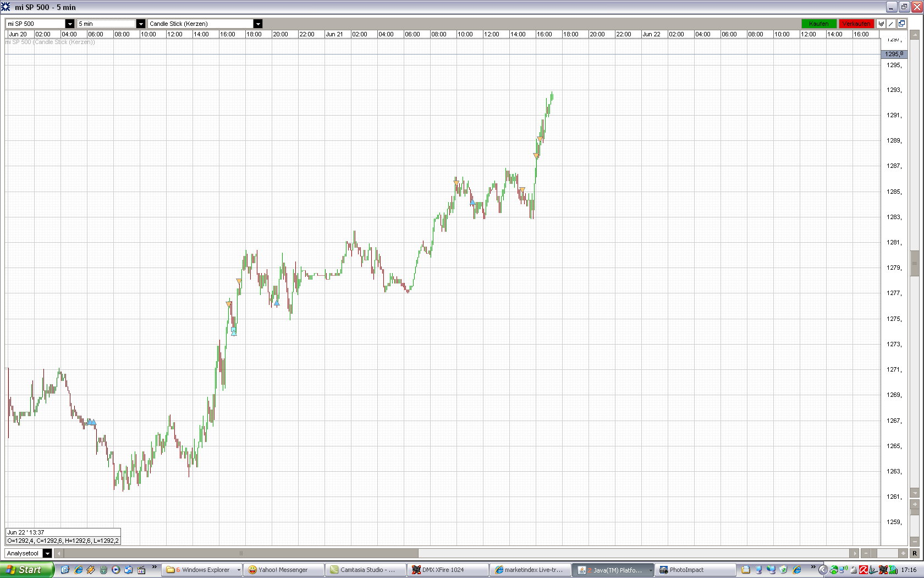Open the Windows Start menu
This screenshot has height=578, width=924.
click(x=26, y=570)
